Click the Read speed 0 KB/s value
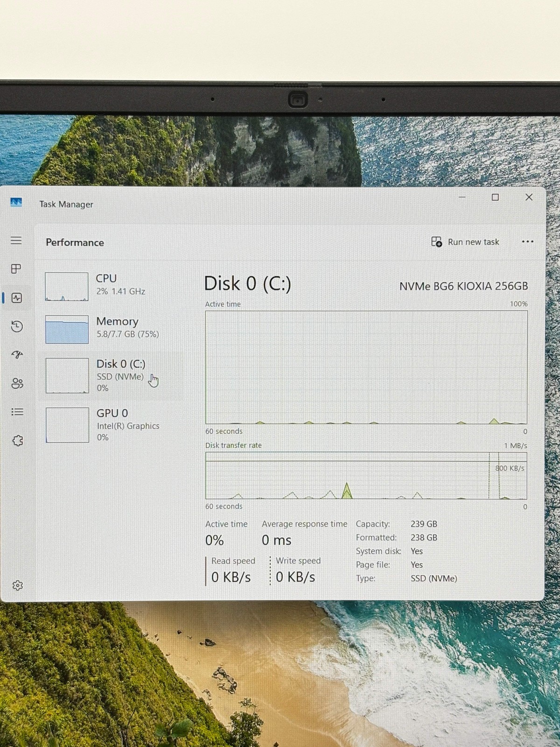 [231, 577]
